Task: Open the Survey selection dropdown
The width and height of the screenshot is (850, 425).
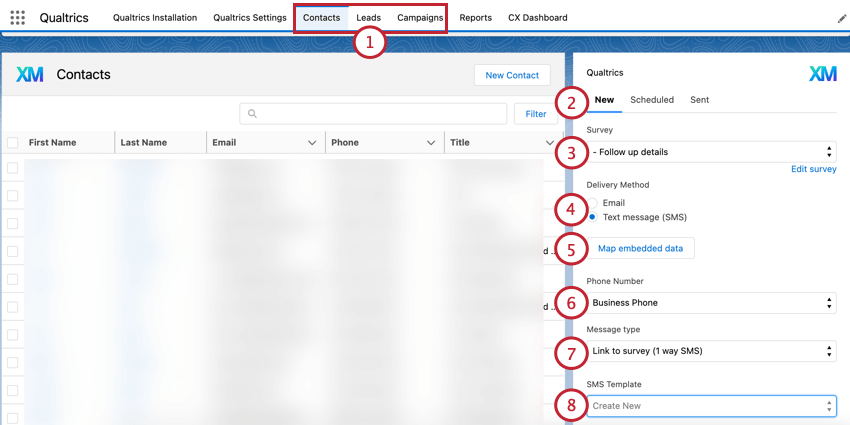Action: (711, 152)
